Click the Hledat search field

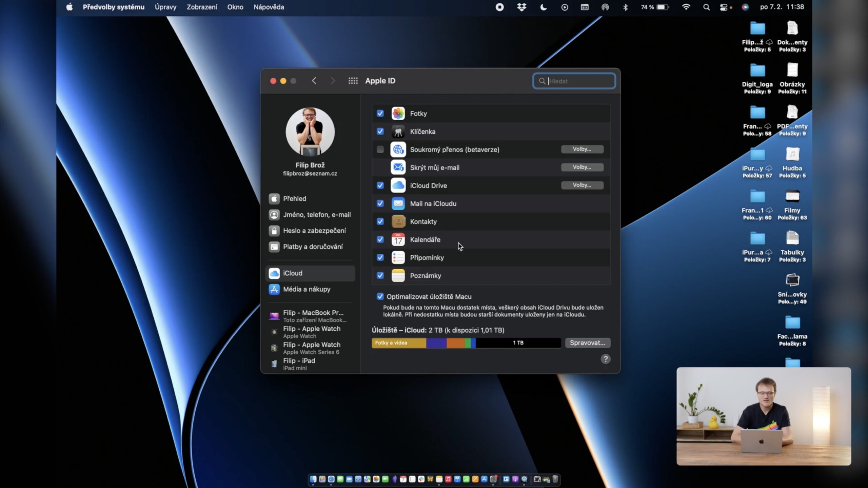coord(580,81)
